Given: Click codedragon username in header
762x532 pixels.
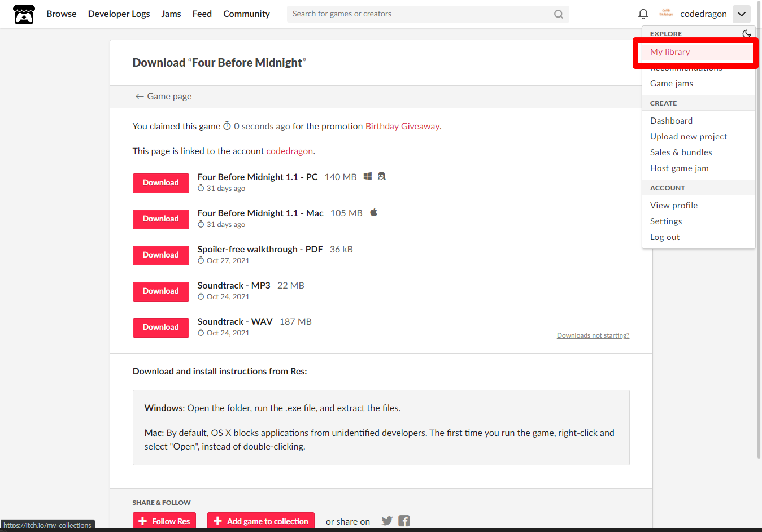Looking at the screenshot, I should (703, 14).
